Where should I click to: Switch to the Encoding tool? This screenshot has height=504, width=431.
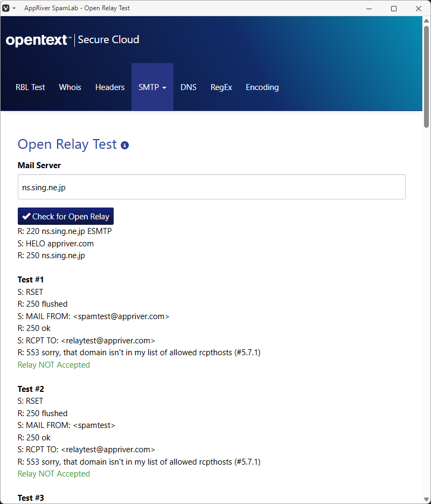(x=262, y=87)
